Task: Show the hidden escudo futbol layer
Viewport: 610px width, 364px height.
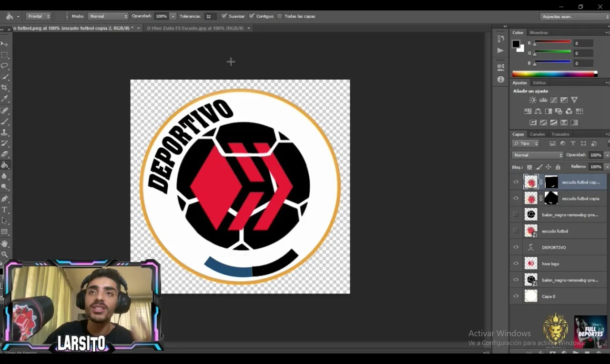Action: [516, 231]
